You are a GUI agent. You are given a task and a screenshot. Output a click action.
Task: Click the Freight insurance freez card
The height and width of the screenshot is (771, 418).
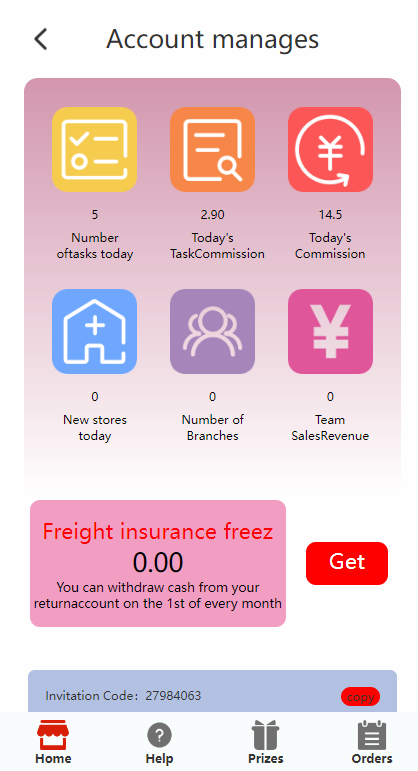158,563
